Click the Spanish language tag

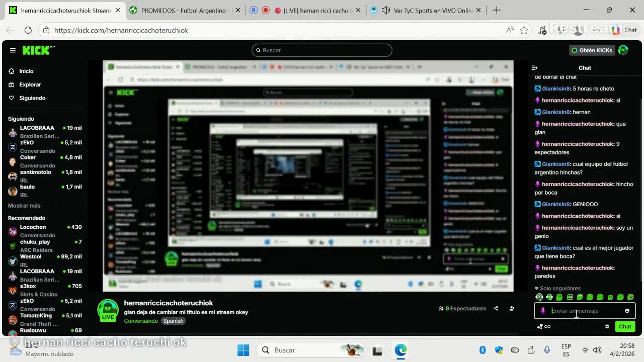tap(173, 321)
